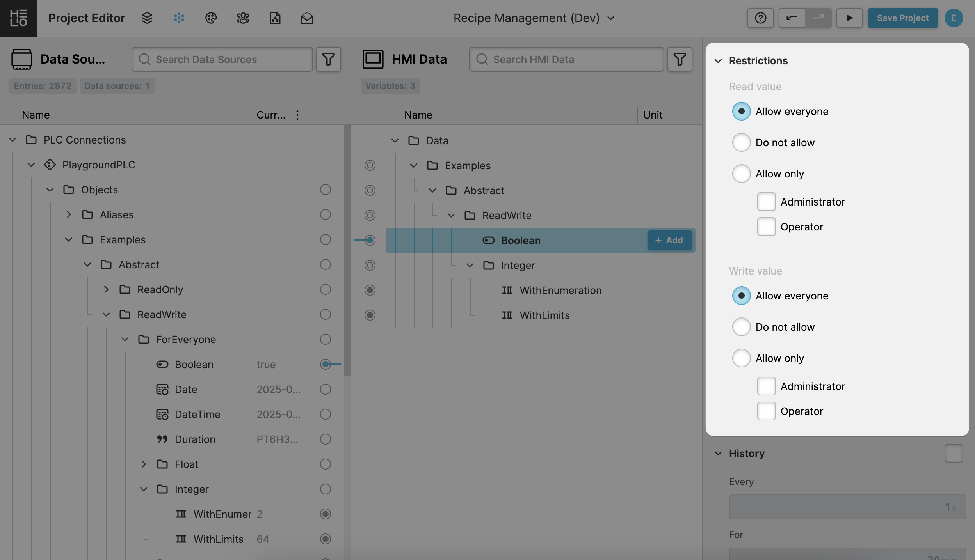Check Administrator under Write value
The width and height of the screenshot is (975, 560).
tap(766, 386)
